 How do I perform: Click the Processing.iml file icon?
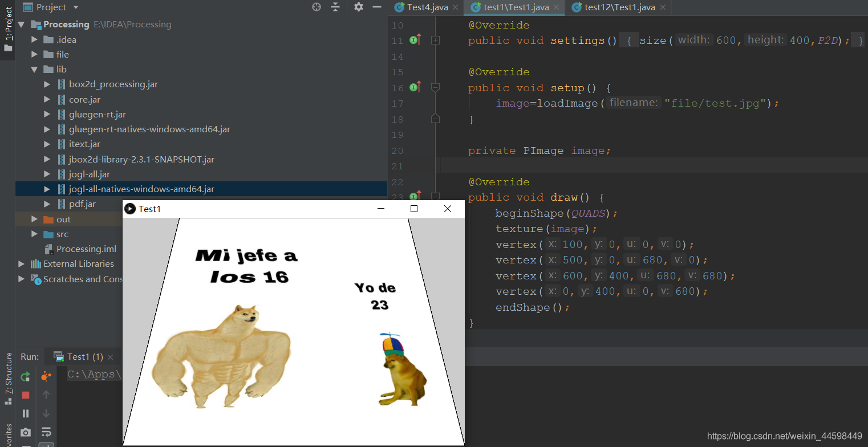pos(49,249)
